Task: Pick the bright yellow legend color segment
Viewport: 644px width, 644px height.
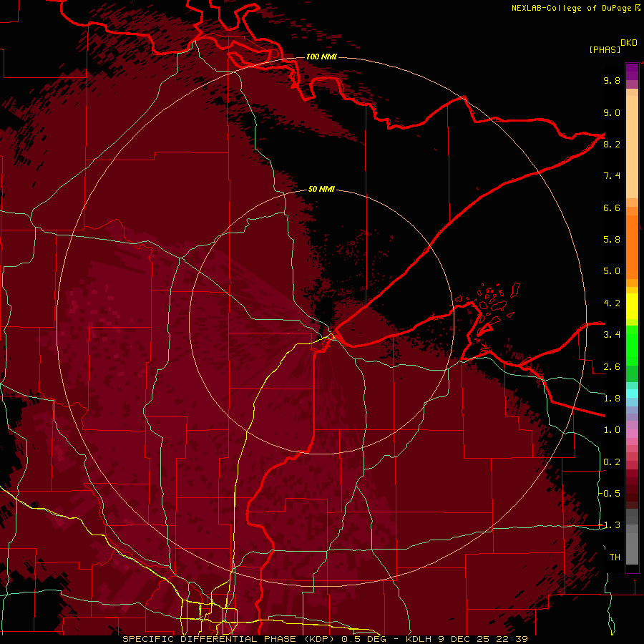Action: (x=632, y=306)
